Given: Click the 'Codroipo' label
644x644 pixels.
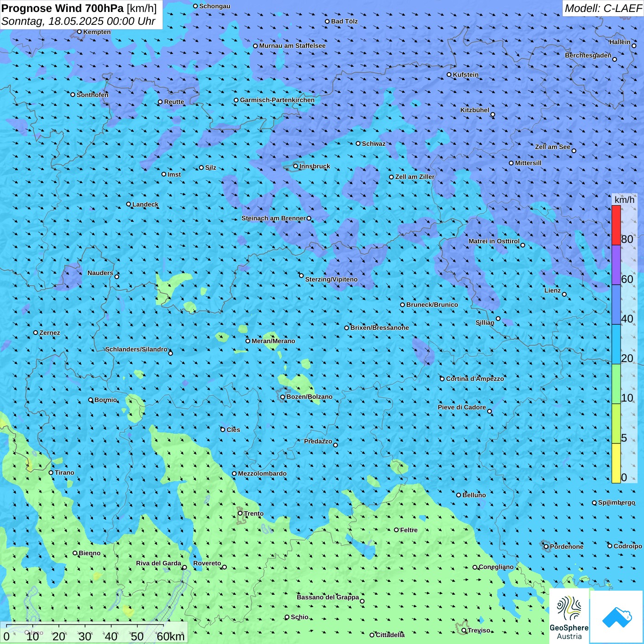Looking at the screenshot, I should click(628, 546).
